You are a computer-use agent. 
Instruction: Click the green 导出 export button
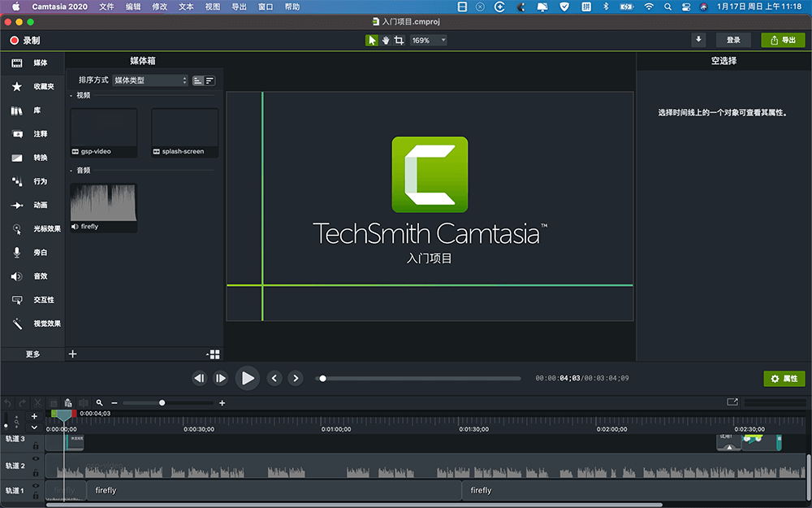[783, 40]
